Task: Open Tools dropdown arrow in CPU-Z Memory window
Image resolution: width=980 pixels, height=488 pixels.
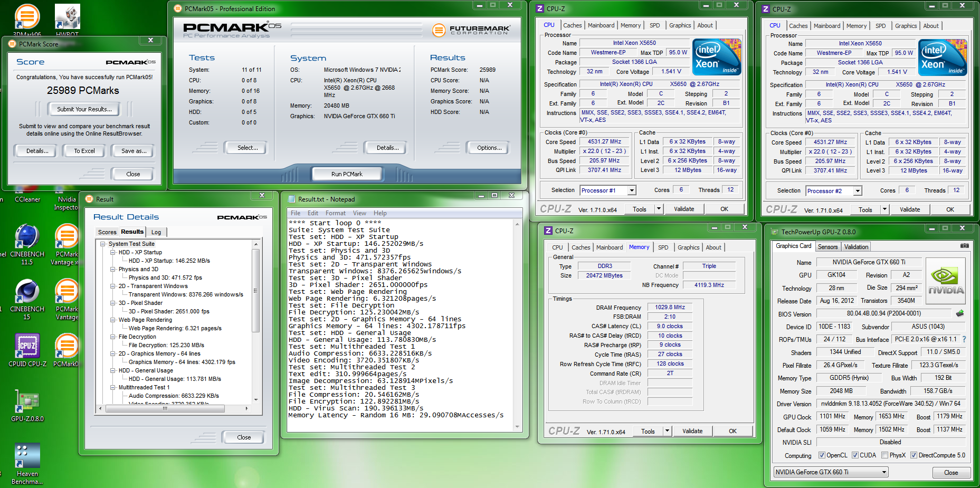Action: [x=667, y=431]
